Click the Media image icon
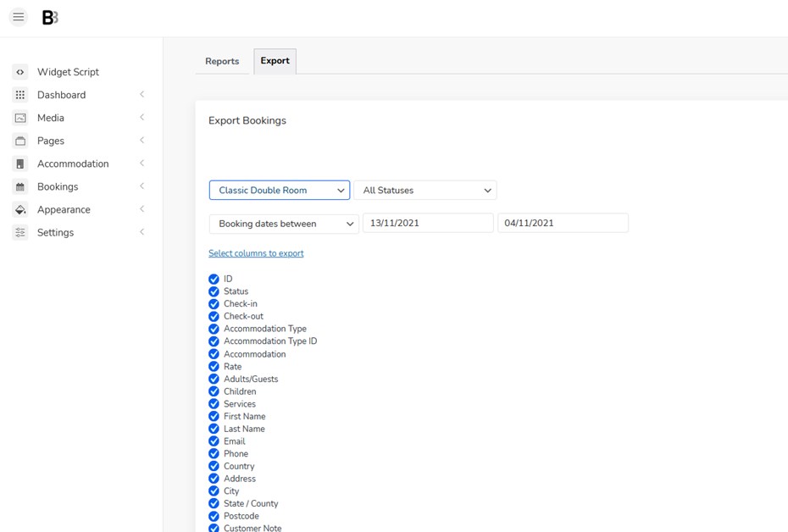 [20, 118]
